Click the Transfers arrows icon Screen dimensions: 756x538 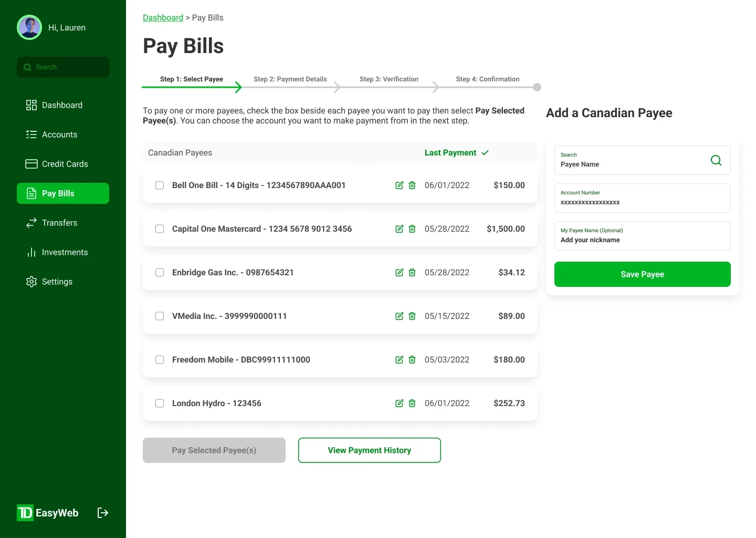31,223
